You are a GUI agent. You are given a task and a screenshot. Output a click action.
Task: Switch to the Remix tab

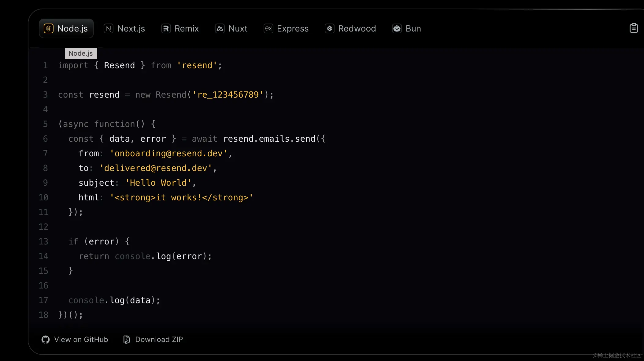point(187,28)
